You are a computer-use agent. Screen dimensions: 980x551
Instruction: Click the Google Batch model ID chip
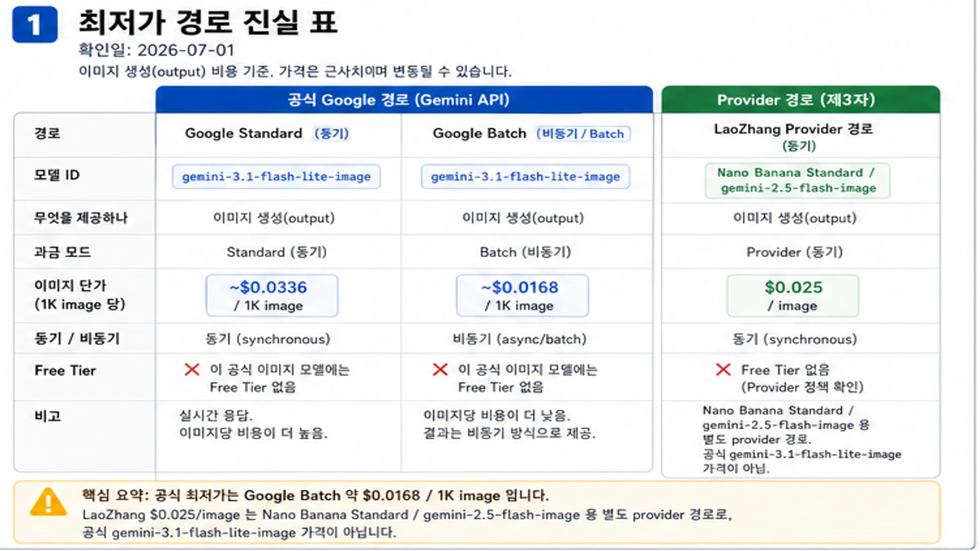(x=526, y=177)
